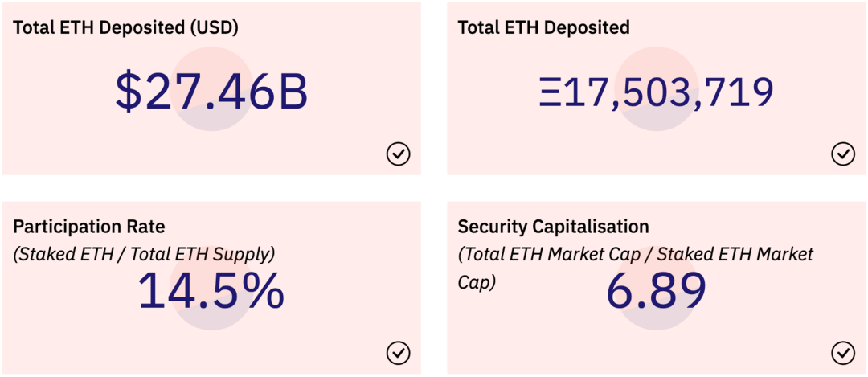
Task: Click the "(USD)" unit label
Action: 215,27
